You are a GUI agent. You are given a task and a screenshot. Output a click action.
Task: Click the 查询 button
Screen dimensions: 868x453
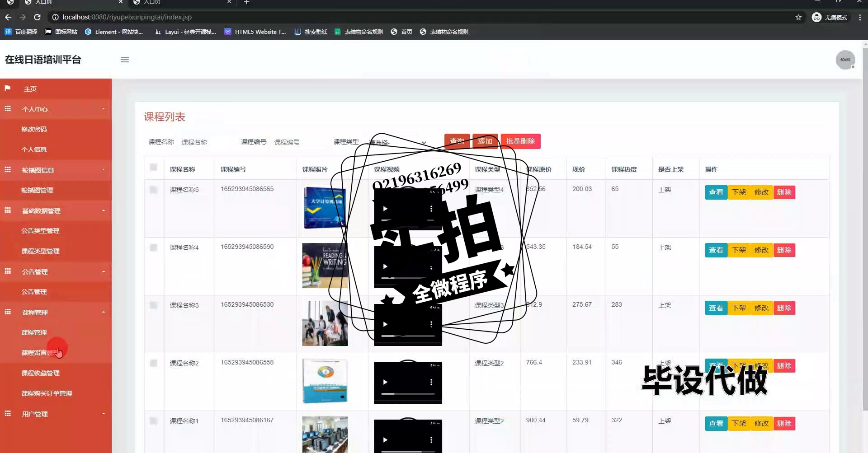(x=457, y=141)
